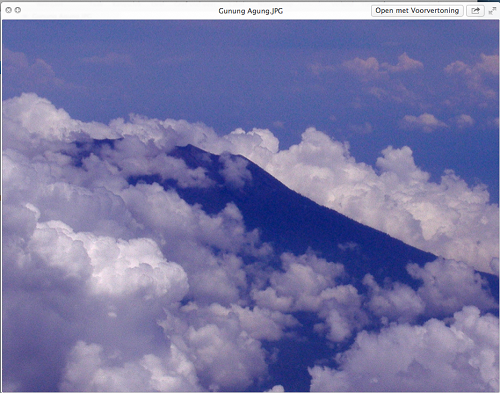Click the Share arrow icon
The width and height of the screenshot is (500, 393).
pyautogui.click(x=475, y=11)
